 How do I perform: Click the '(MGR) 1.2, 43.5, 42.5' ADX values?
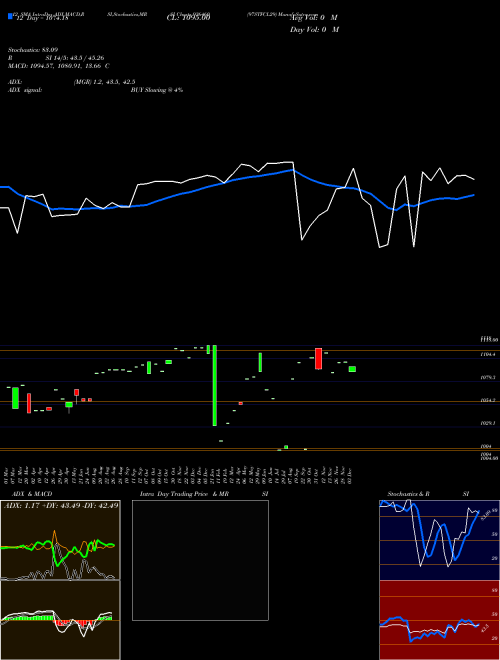tap(104, 82)
